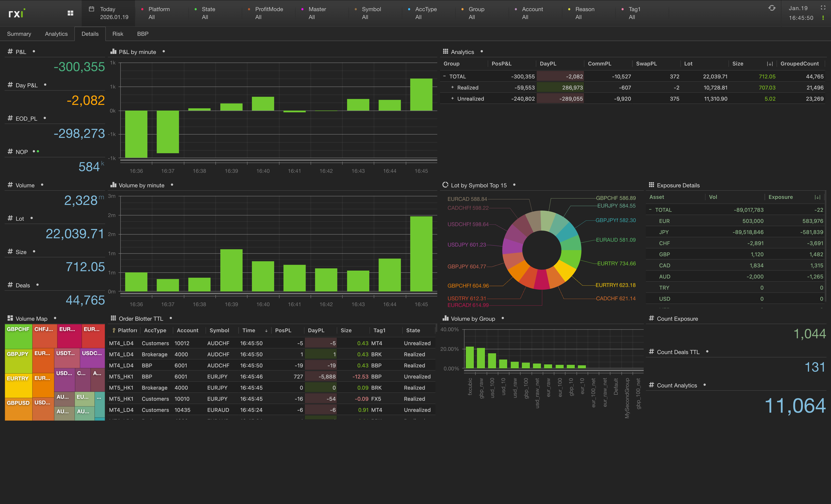The image size is (831, 504).
Task: Switch to the Summary tab
Action: click(x=19, y=34)
